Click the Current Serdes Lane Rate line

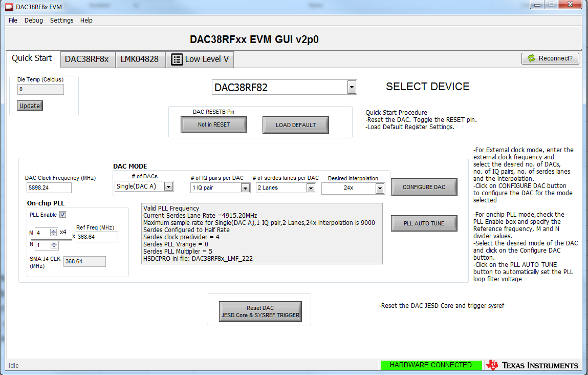200,216
